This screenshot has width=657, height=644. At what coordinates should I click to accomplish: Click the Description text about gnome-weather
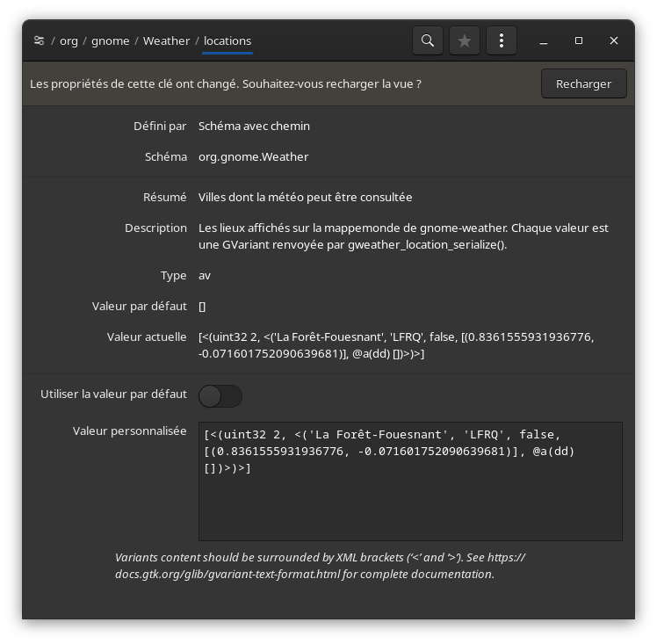[402, 235]
